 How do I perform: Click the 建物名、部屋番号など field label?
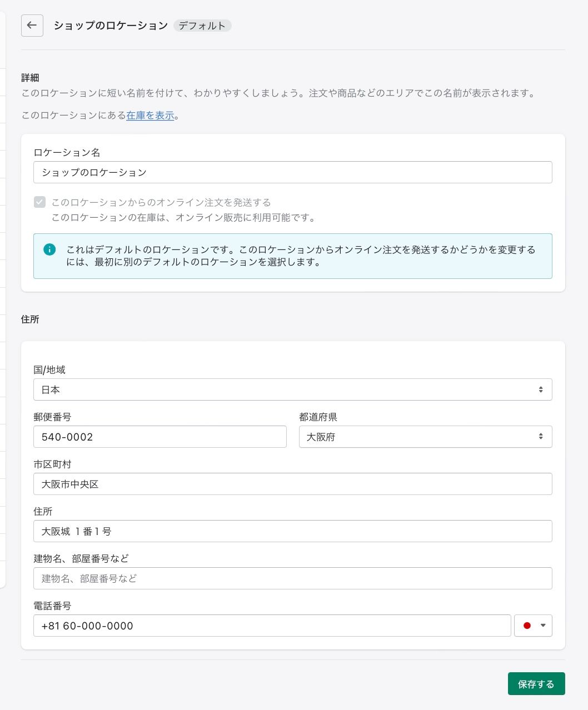(81, 559)
